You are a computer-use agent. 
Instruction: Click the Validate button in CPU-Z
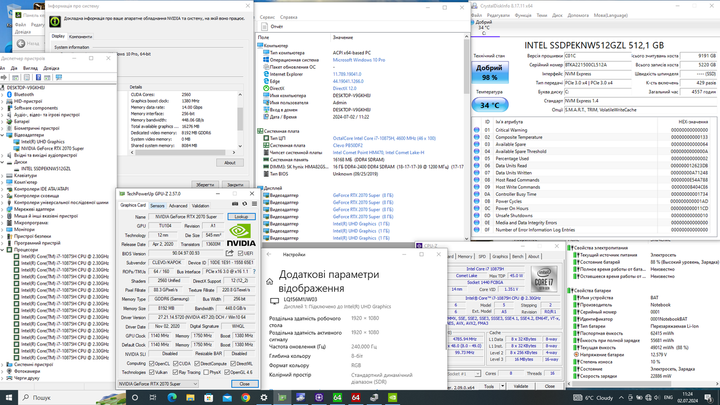pyautogui.click(x=520, y=387)
